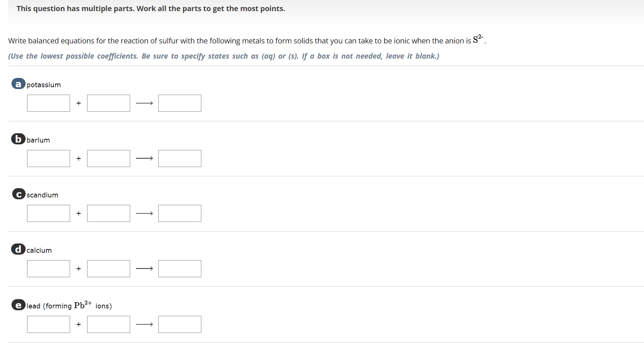
Task: Select the first reactant box under scandium
Action: pyautogui.click(x=48, y=213)
